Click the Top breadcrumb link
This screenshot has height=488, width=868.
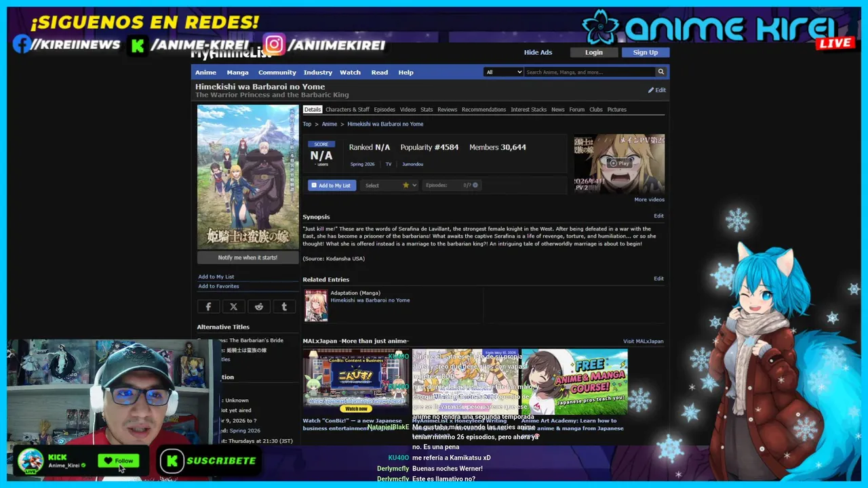[x=307, y=124]
